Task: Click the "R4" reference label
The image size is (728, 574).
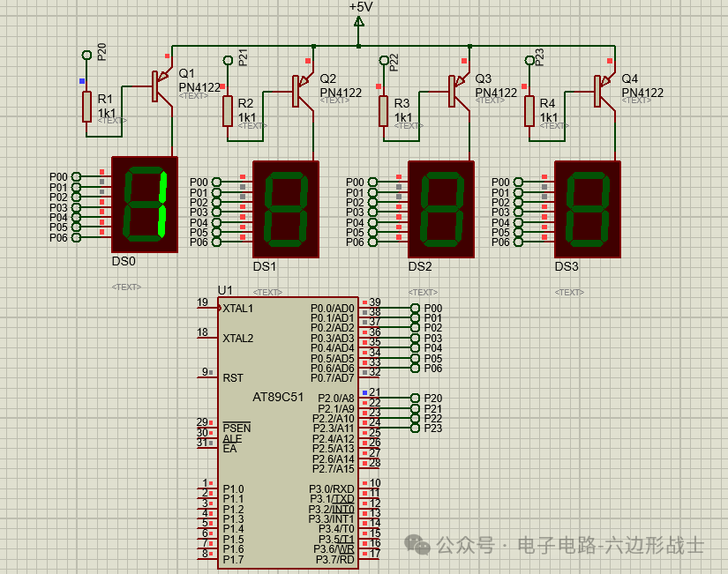Action: point(547,103)
